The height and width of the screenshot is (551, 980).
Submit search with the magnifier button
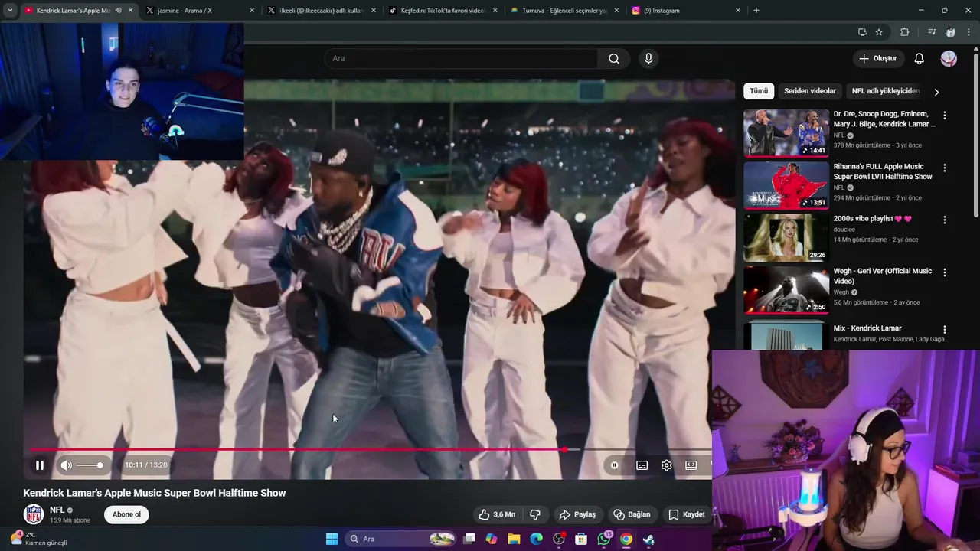(x=613, y=58)
